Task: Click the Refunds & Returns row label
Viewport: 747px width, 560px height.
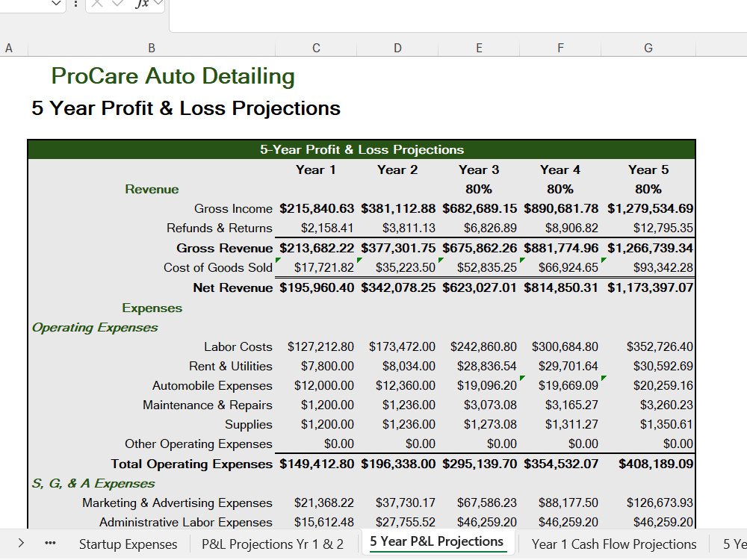Action: coord(219,228)
